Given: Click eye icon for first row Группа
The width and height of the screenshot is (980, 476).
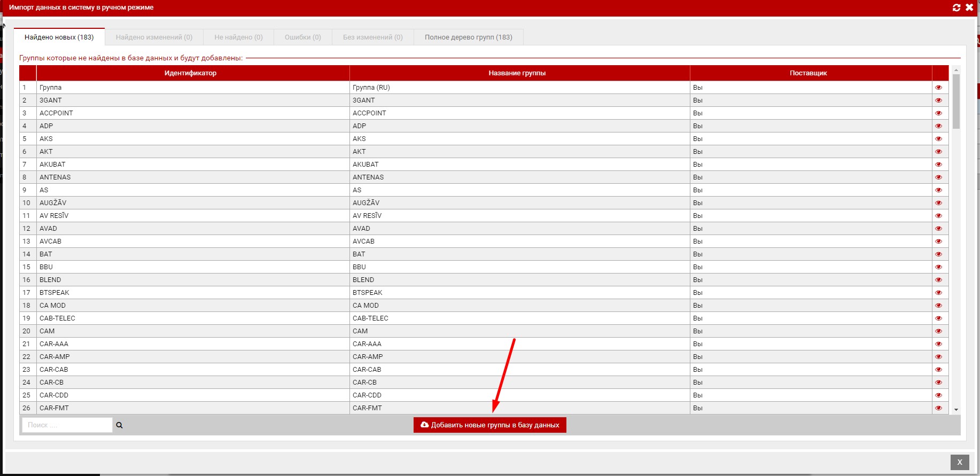Looking at the screenshot, I should [x=938, y=88].
